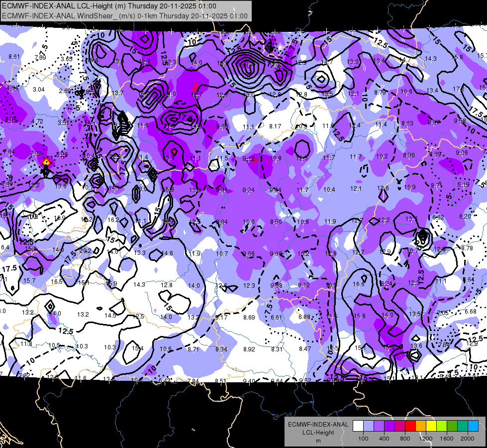Click the wind shear value 8.31

(277, 349)
